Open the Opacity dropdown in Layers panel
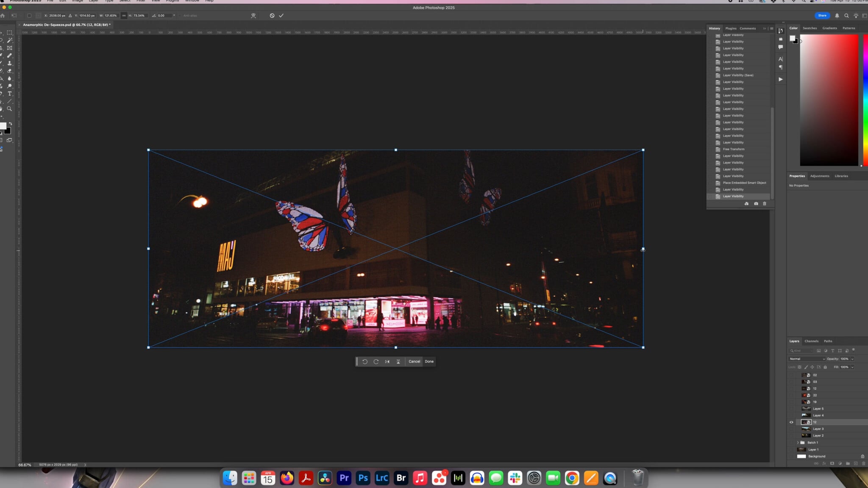Screen dimensions: 868x488 coord(853,359)
